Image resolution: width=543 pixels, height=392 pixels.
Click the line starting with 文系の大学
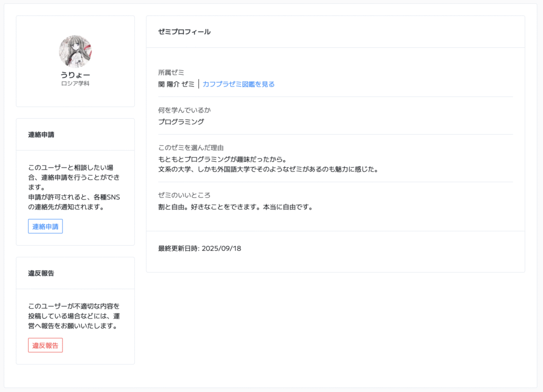pyautogui.click(x=267, y=170)
